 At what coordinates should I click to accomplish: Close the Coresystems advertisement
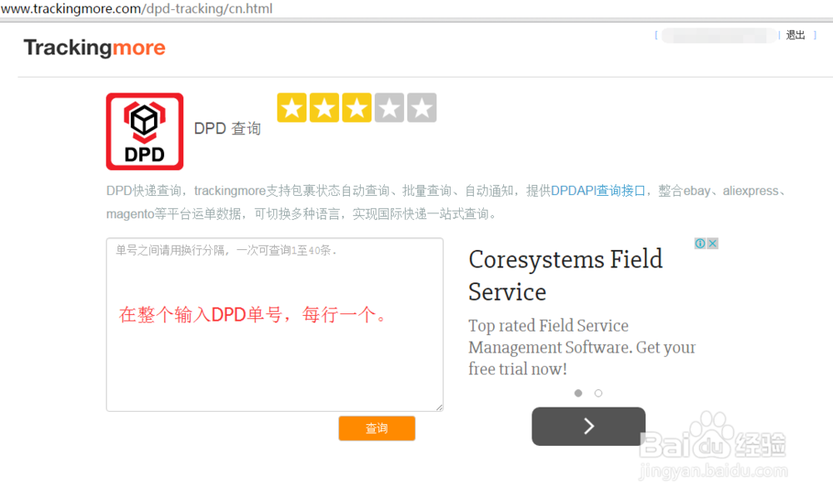pyautogui.click(x=712, y=243)
